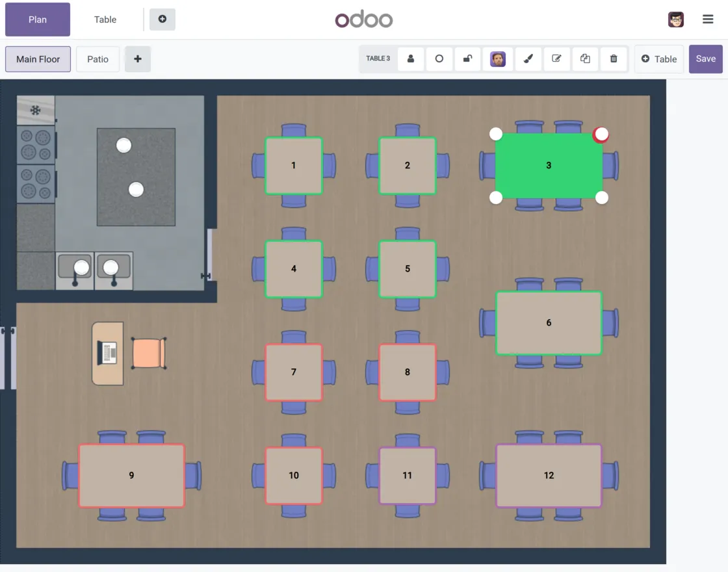Click the rename pencil edit icon

pyautogui.click(x=556, y=59)
